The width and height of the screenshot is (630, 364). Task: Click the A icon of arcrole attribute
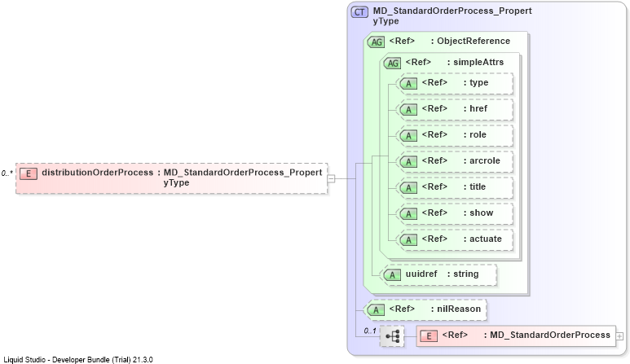point(408,162)
